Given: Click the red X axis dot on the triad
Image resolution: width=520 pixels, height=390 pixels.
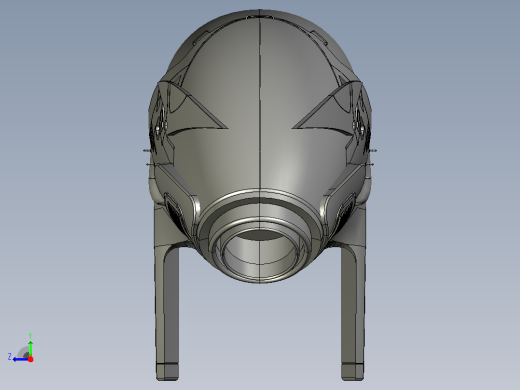Looking at the screenshot, I should (31, 359).
